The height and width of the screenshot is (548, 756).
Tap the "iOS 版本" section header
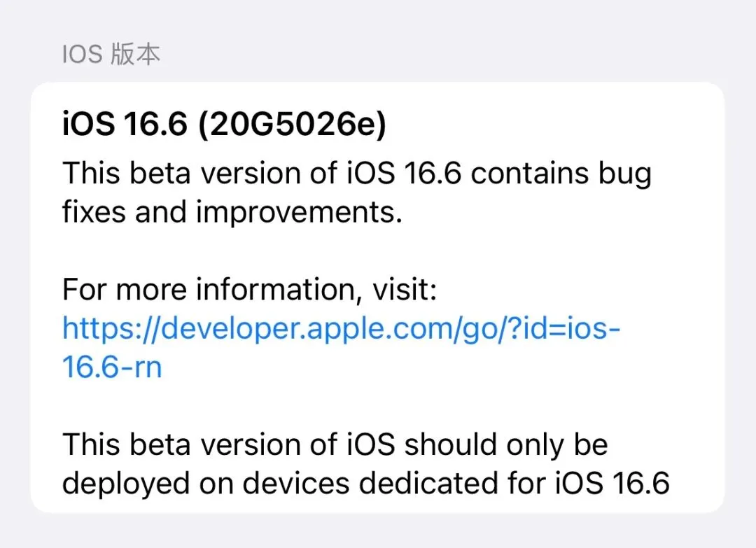[x=111, y=55]
